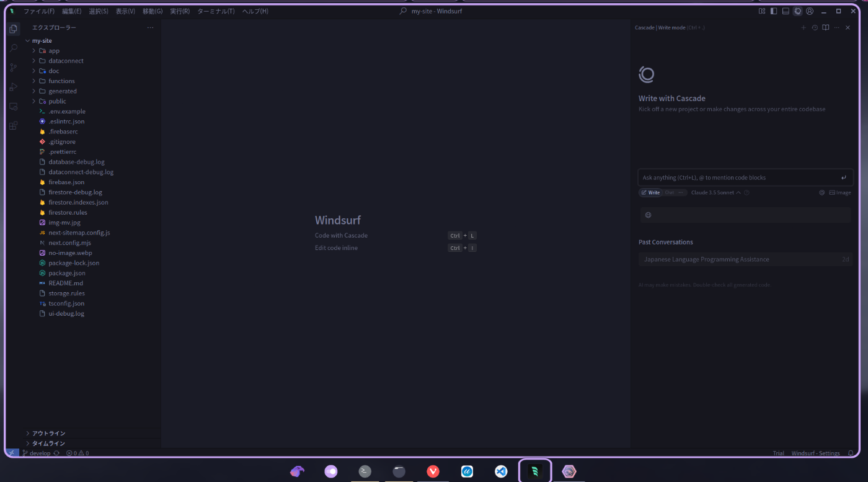Click Windsurf - Settings in status bar

[815, 453]
